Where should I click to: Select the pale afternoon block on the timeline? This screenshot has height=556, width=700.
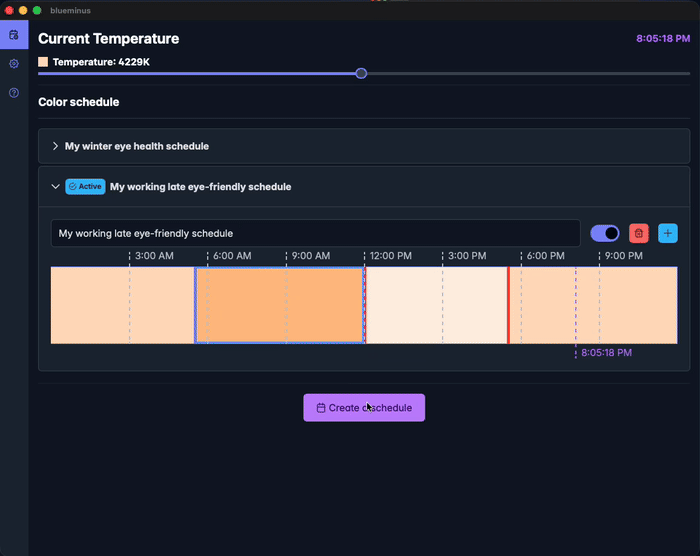point(437,305)
